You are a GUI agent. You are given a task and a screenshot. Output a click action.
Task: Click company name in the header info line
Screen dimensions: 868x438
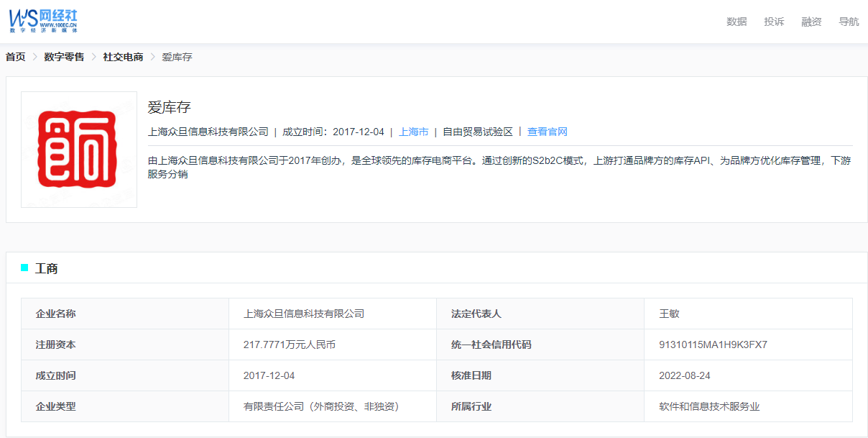point(208,132)
